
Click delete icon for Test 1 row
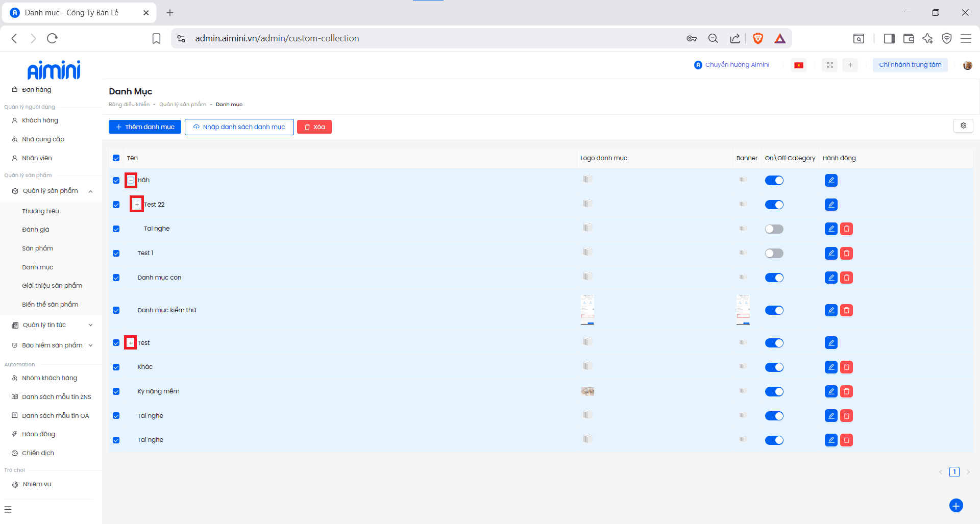click(846, 253)
